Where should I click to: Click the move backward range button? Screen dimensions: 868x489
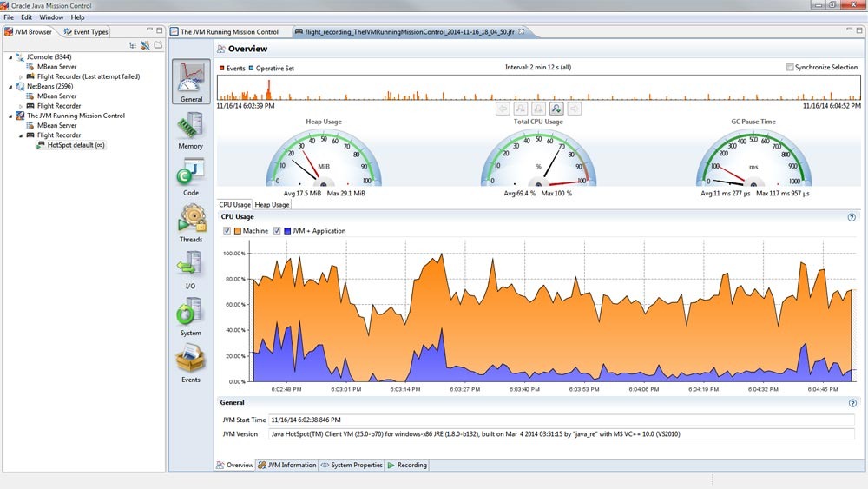(x=503, y=109)
